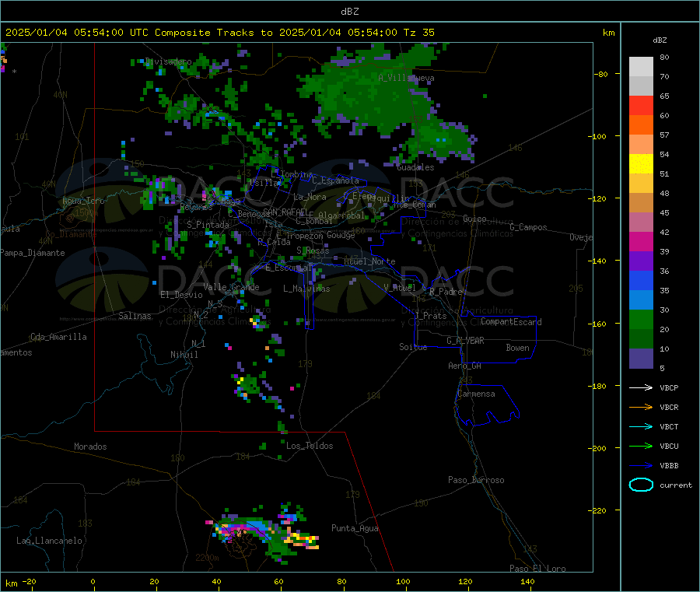Image resolution: width=700 pixels, height=592 pixels.
Task: Click the 'G_ALVEAR' map label
Action: pos(465,341)
